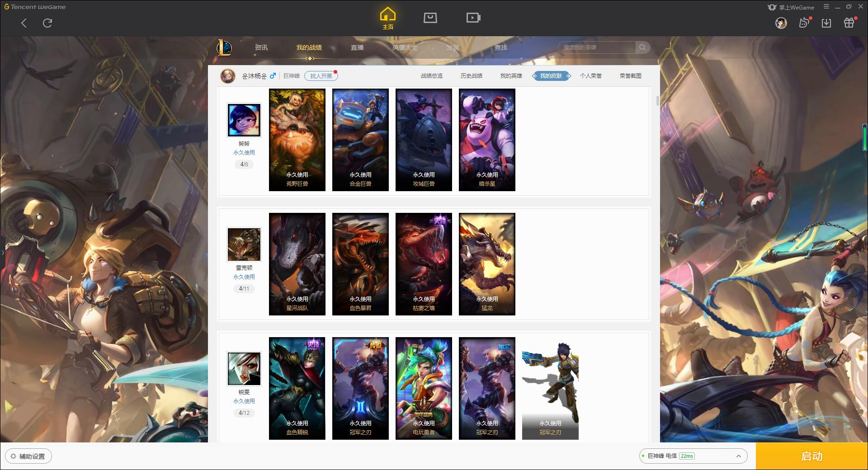The image size is (868, 470).
Task: Click the skins list vertical scrollbar
Action: coord(658,100)
